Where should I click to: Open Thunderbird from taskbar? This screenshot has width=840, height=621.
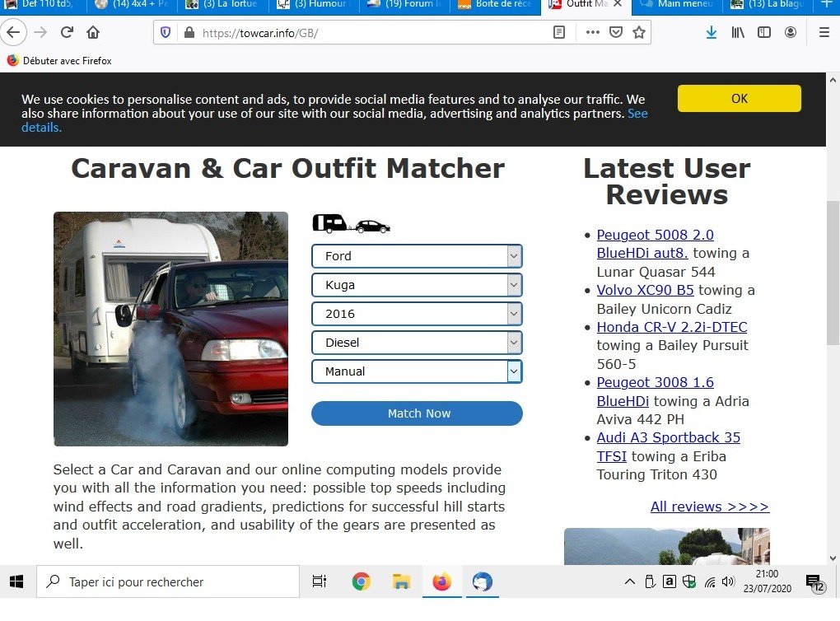click(x=482, y=582)
